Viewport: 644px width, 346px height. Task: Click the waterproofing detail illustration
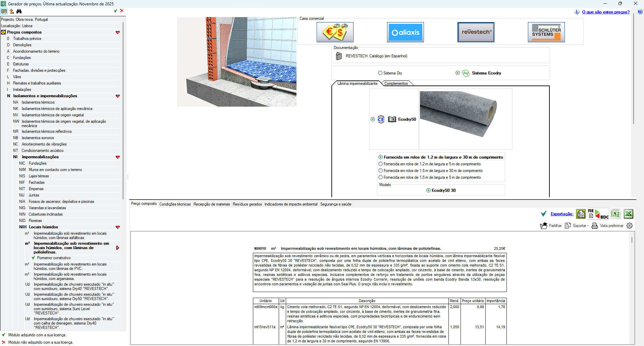[237, 62]
